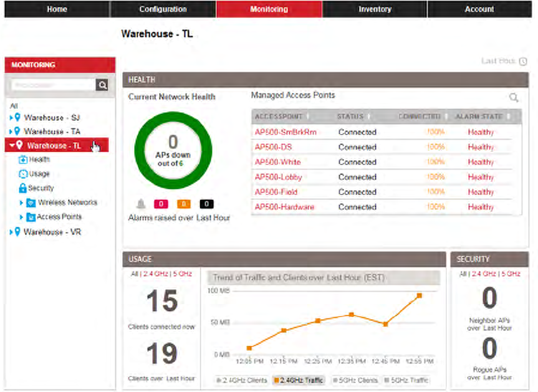
Task: Open AP500-Lobby access point link
Action: tap(278, 177)
